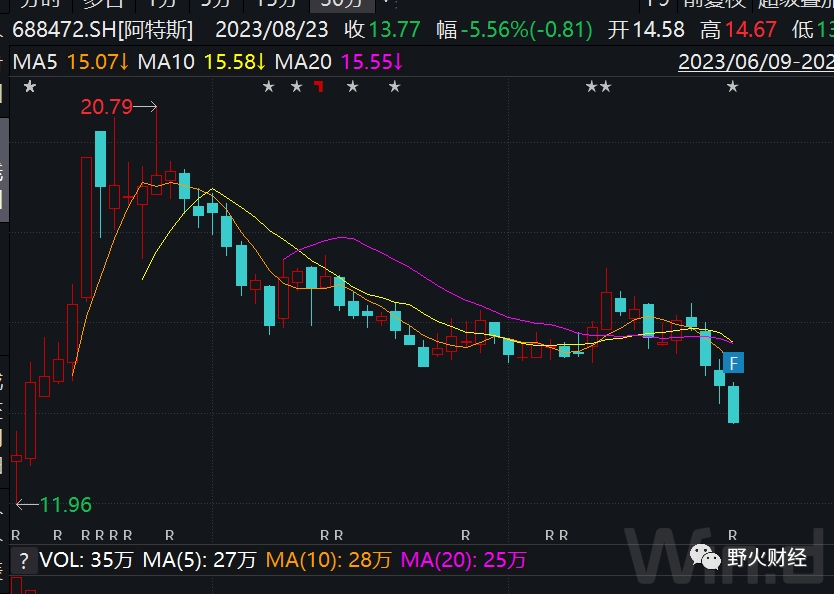The height and width of the screenshot is (594, 834).
Task: Select the MA5 indicator value 15.07
Action: pyautogui.click(x=98, y=62)
